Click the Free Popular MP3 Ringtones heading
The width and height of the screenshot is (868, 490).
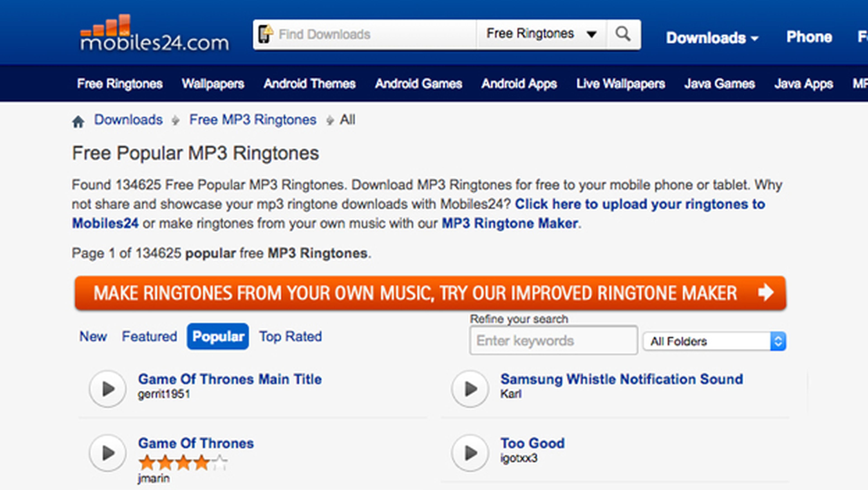pos(196,153)
